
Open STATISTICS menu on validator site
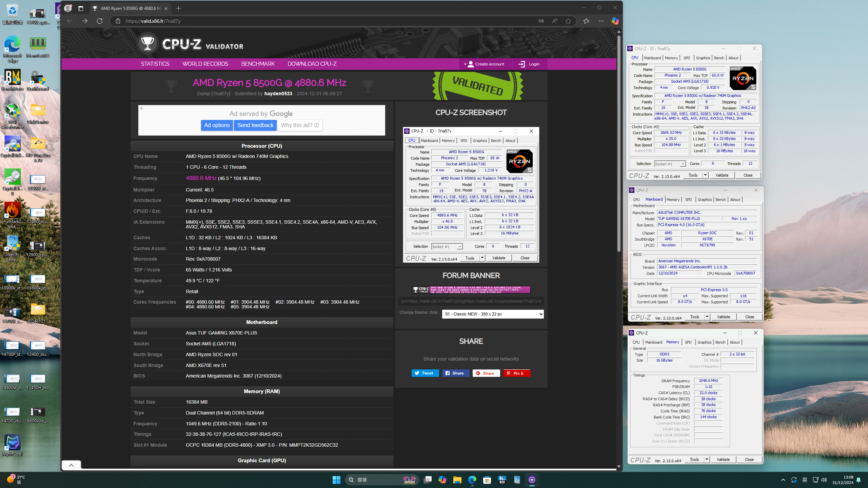(155, 64)
